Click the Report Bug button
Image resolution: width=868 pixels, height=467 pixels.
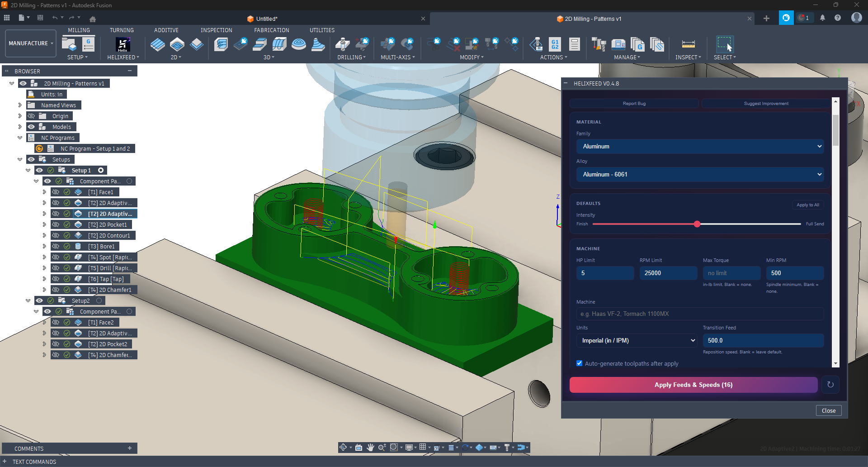(634, 103)
